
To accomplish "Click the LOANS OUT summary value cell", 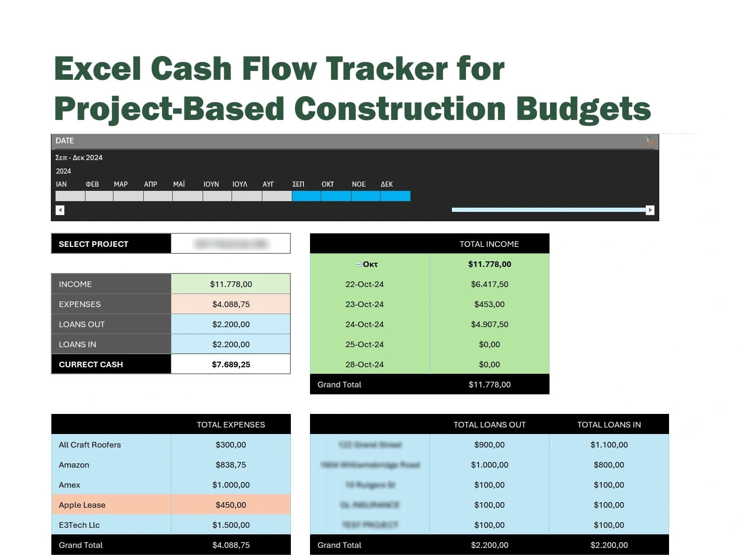I will point(231,324).
